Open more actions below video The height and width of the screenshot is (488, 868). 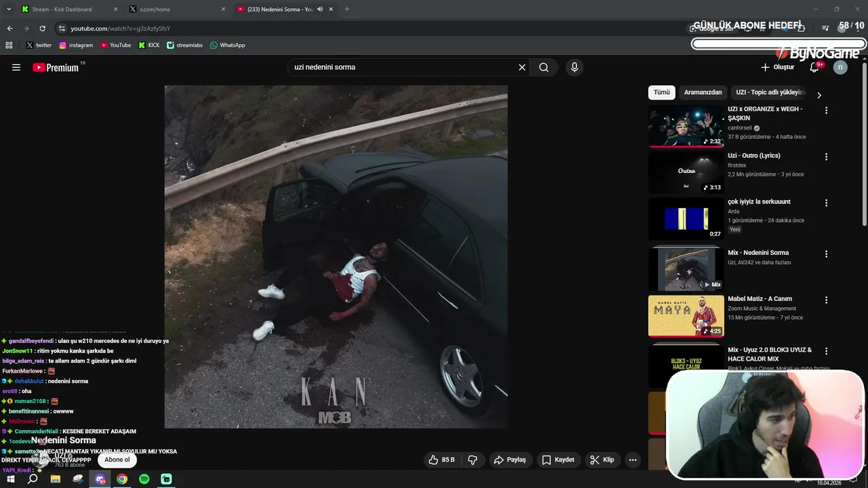pyautogui.click(x=633, y=460)
